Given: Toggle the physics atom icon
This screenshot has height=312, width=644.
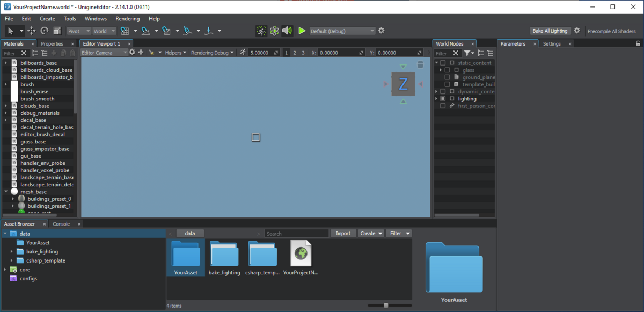Looking at the screenshot, I should [274, 31].
